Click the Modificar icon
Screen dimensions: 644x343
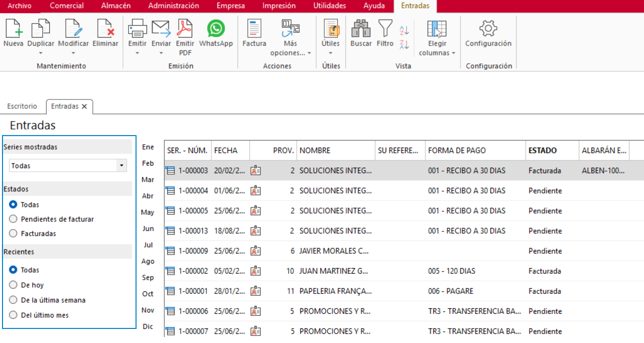pos(73,28)
